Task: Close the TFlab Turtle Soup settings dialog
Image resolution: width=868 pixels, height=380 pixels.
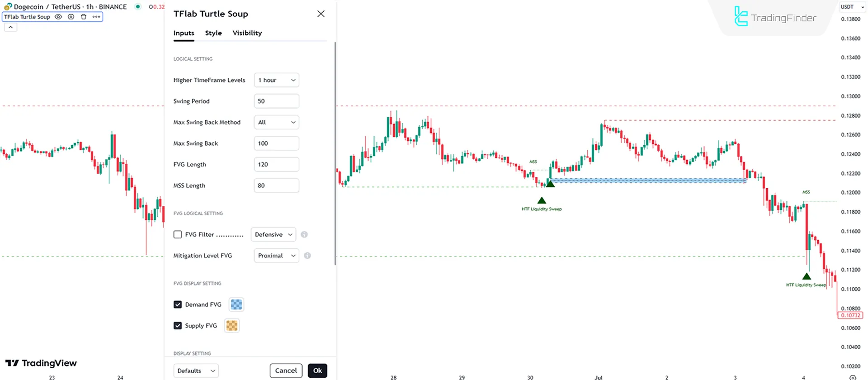Action: click(321, 14)
